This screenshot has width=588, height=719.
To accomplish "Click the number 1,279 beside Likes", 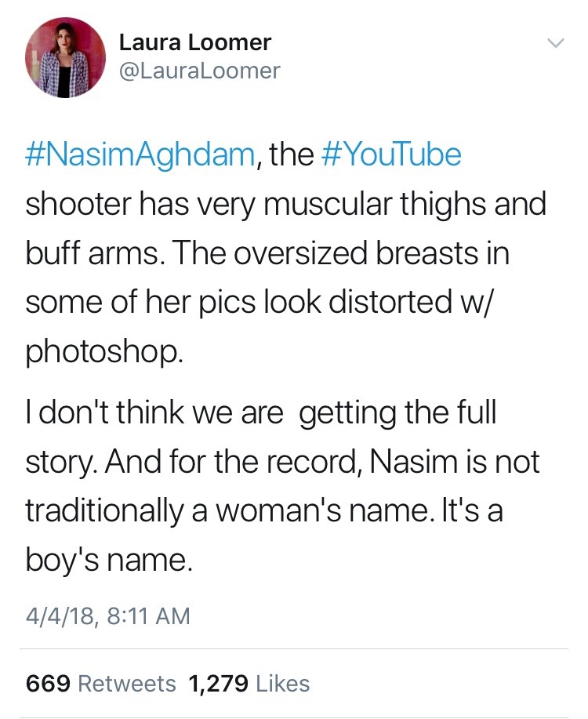I will [220, 683].
